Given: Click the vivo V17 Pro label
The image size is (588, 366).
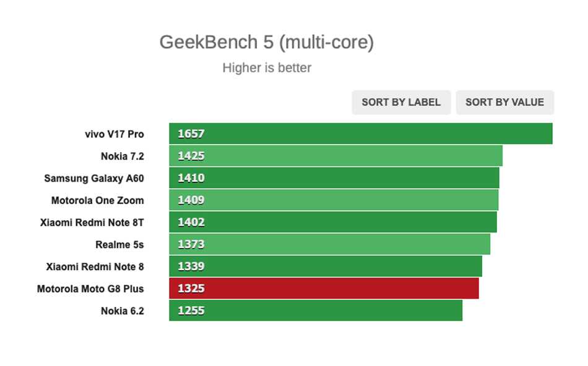Looking at the screenshot, I should tap(114, 134).
